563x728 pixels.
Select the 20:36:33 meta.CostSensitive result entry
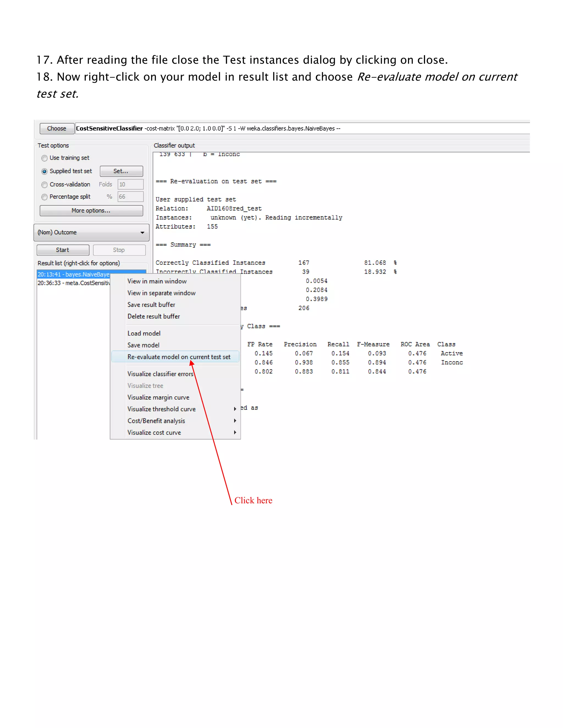73,283
